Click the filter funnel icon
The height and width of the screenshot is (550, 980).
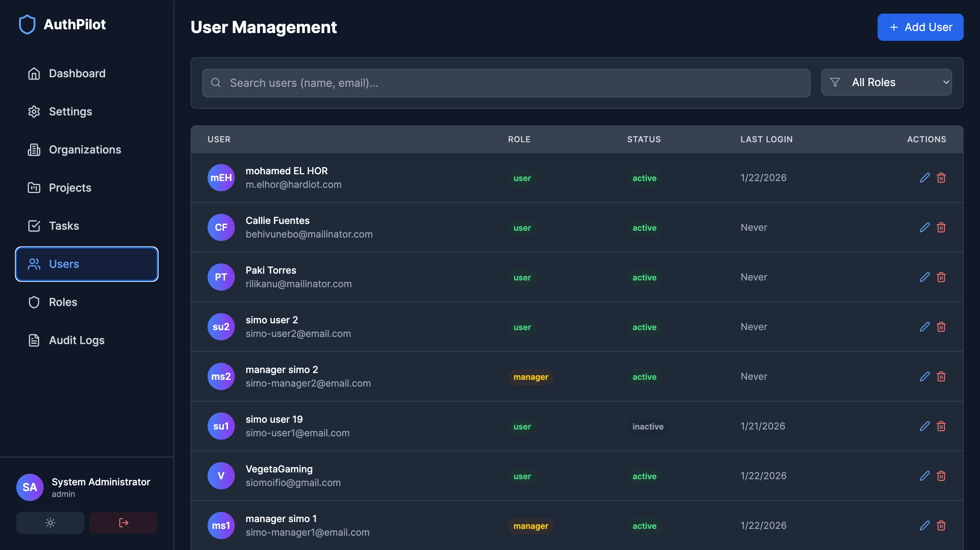click(x=835, y=82)
